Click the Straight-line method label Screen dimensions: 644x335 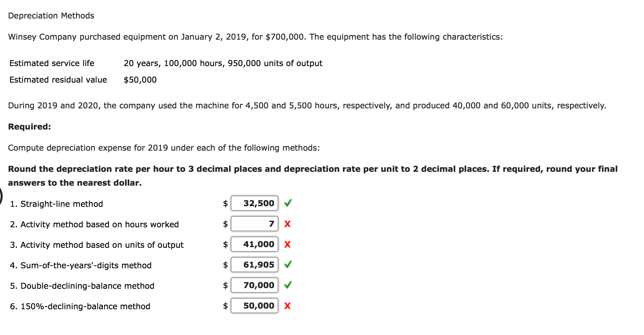coord(57,204)
